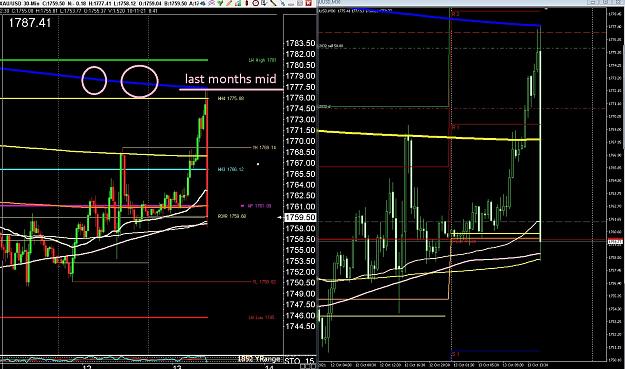Click the grey grid icon beside the red X

(300, 3)
